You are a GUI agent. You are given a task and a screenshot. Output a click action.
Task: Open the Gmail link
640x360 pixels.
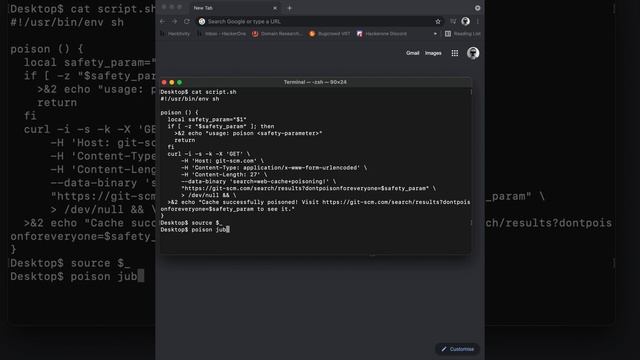(412, 53)
